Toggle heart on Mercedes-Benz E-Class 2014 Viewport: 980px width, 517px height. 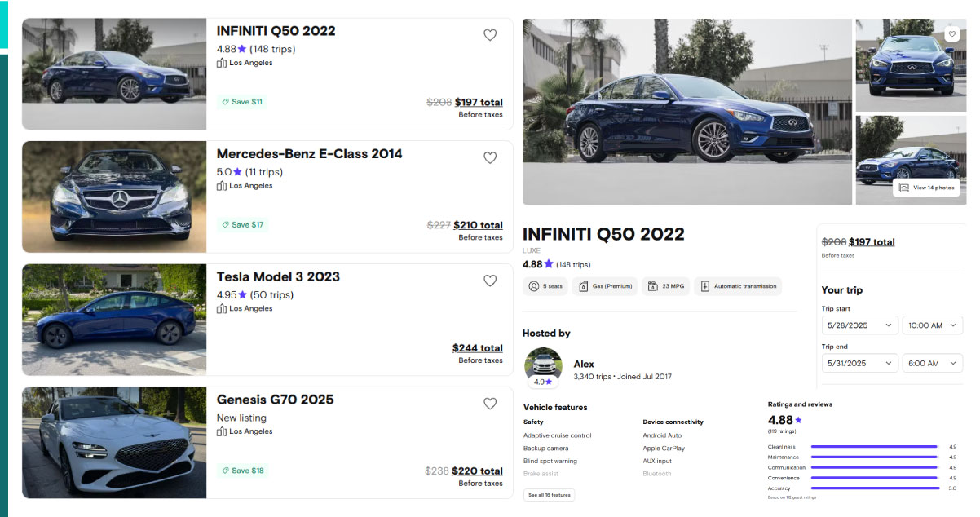pyautogui.click(x=490, y=158)
